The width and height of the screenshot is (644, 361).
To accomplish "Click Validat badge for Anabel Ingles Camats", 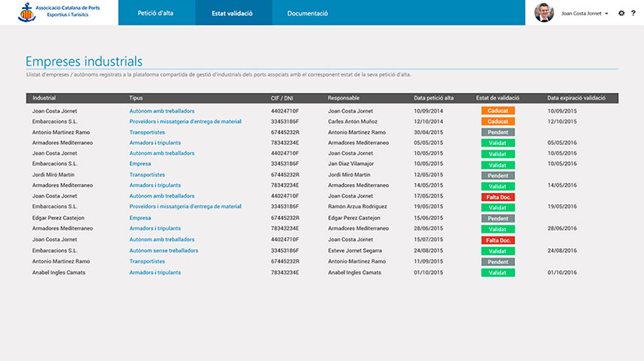I will (x=498, y=272).
